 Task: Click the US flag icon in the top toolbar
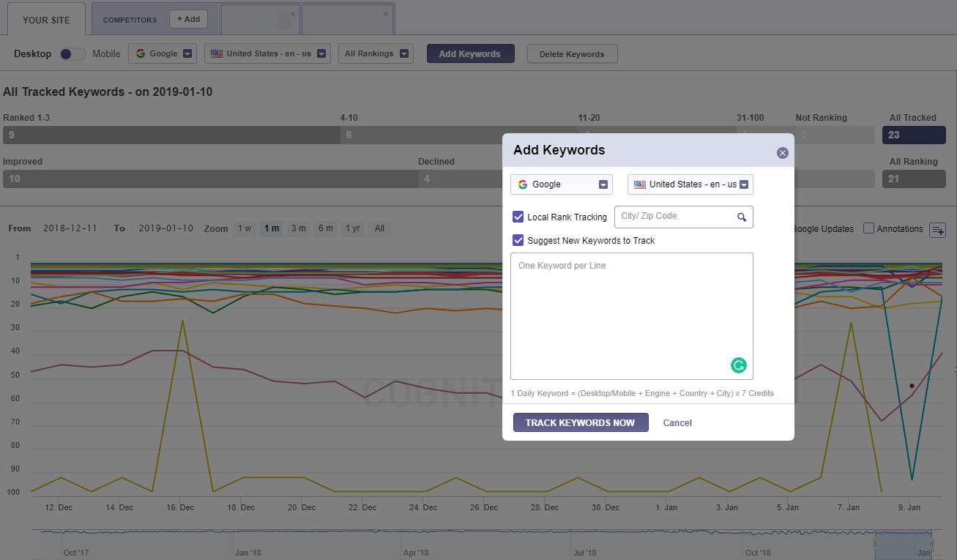[x=215, y=53]
